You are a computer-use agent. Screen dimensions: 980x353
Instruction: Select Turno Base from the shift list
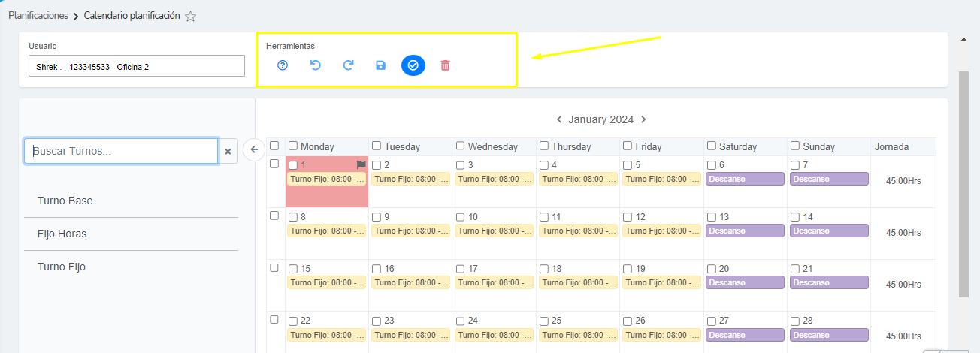tap(65, 201)
